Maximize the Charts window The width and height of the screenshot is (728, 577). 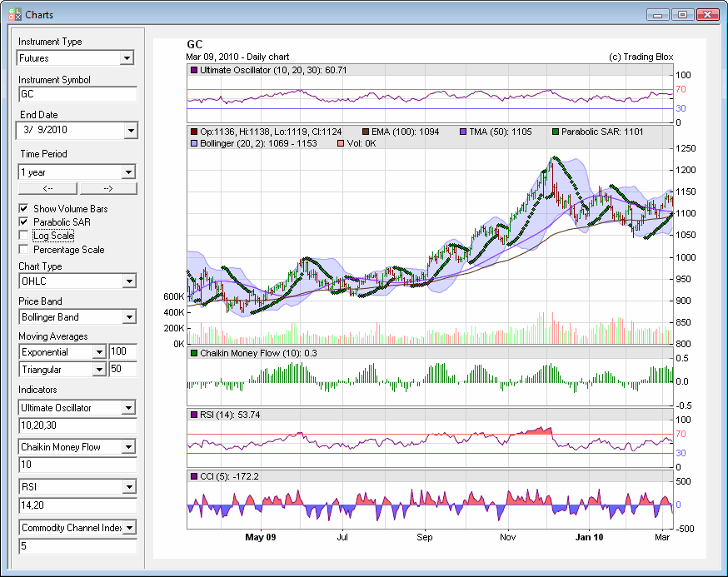682,15
